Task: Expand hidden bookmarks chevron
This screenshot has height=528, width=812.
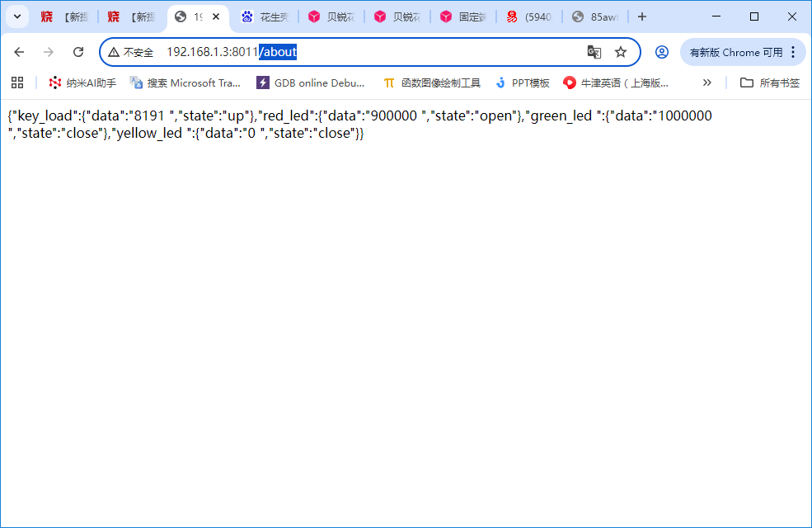Action: (x=706, y=82)
